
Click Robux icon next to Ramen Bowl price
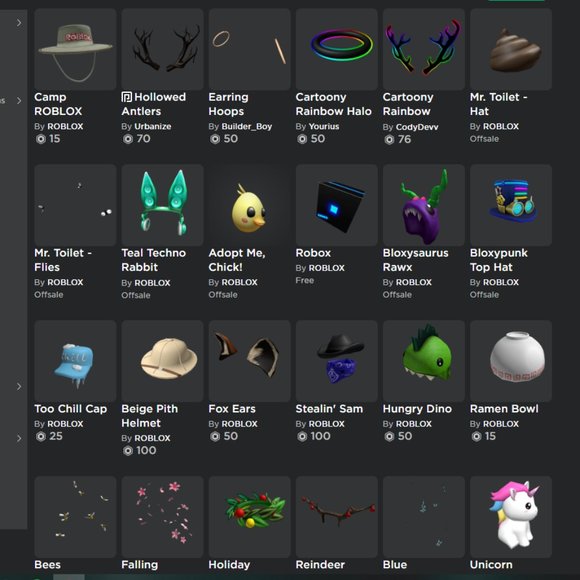[476, 436]
